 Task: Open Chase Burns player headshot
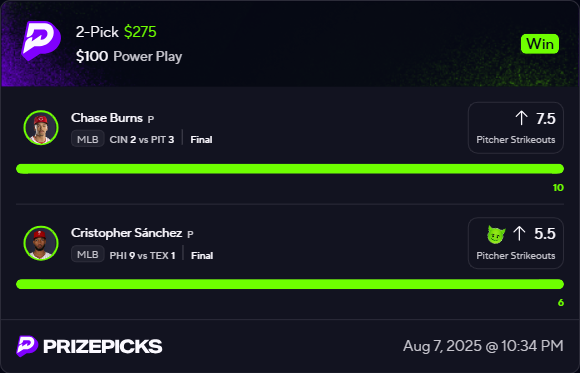pyautogui.click(x=41, y=128)
